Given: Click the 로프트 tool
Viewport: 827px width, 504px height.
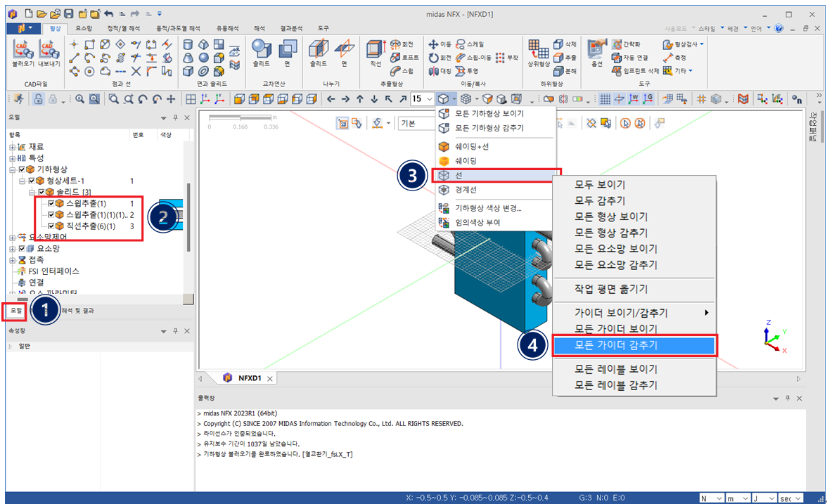Looking at the screenshot, I should 405,58.
